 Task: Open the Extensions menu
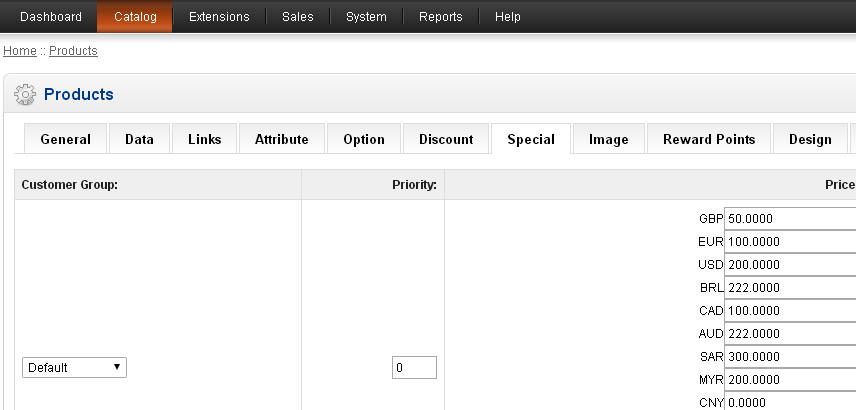(x=219, y=17)
